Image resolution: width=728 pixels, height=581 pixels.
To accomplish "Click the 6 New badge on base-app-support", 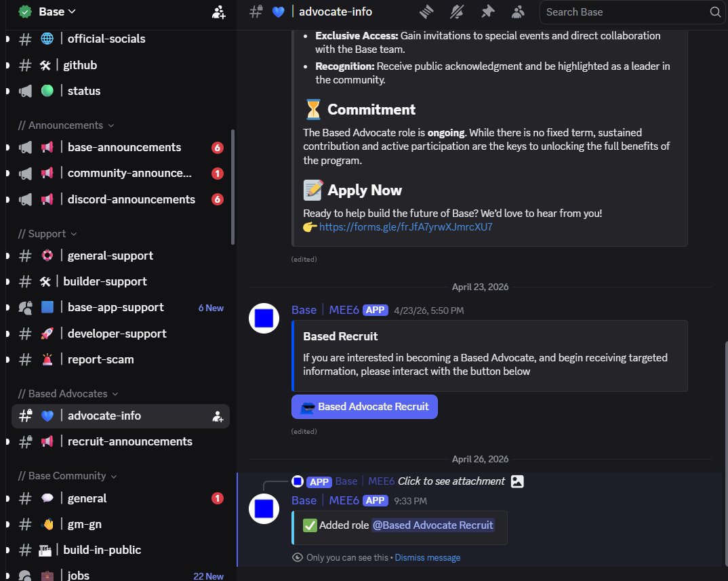I will (211, 308).
